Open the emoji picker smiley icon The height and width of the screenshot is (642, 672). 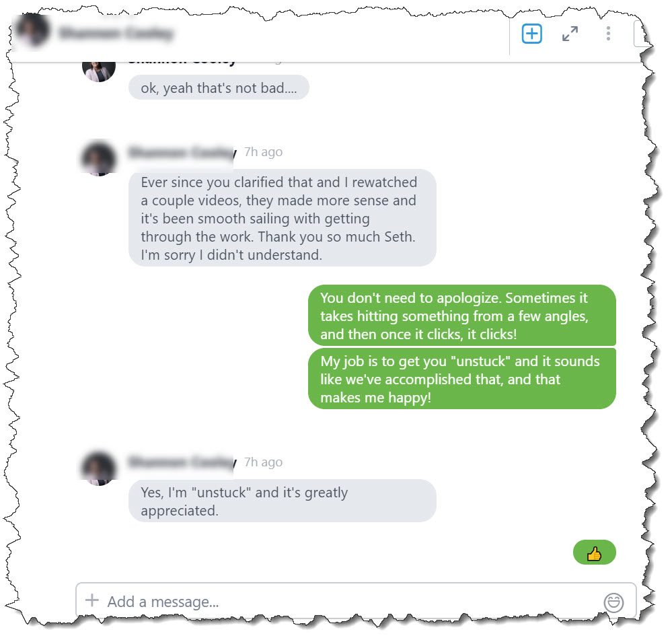[613, 602]
